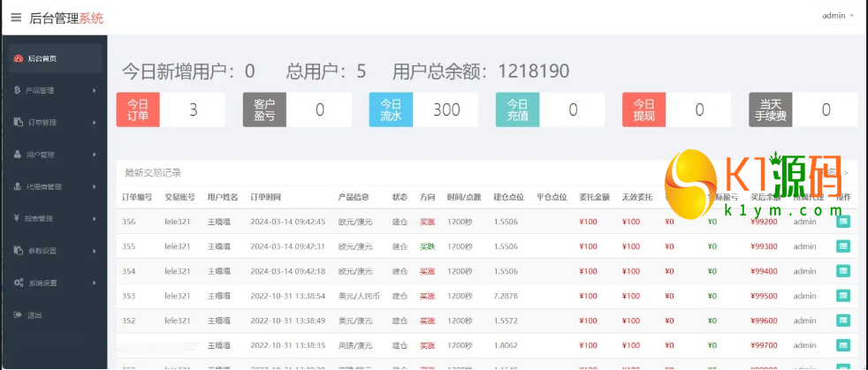Select the 今日充值 stat card

[551, 109]
